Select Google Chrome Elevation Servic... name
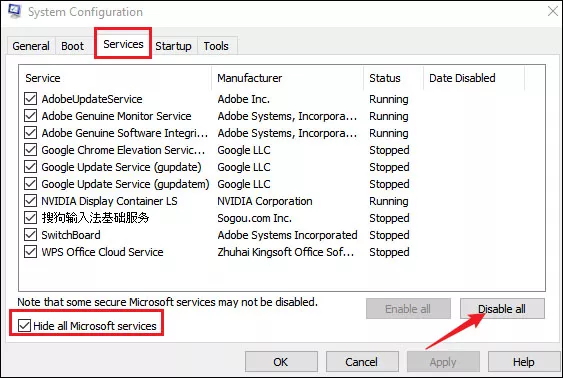The height and width of the screenshot is (378, 563). click(x=123, y=150)
